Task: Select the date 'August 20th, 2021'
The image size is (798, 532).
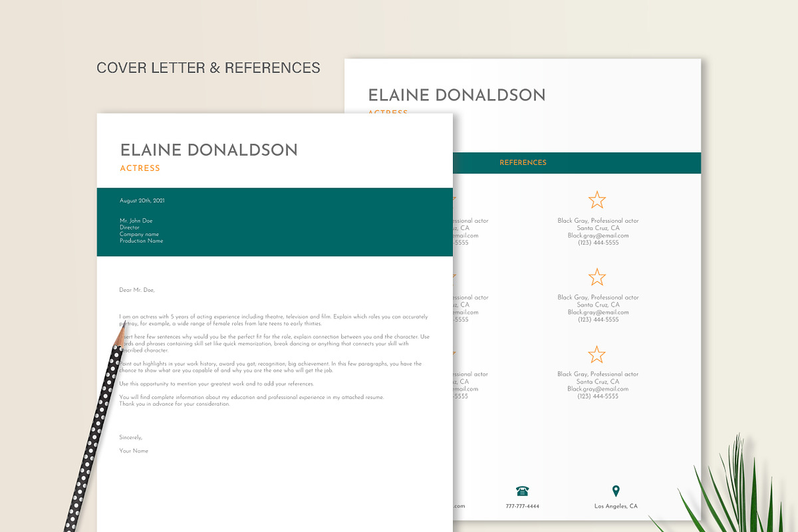Action: pyautogui.click(x=142, y=201)
